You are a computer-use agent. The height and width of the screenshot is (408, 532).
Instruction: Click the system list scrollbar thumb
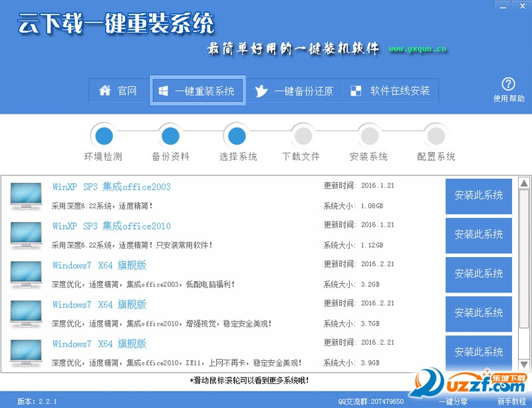(x=524, y=258)
